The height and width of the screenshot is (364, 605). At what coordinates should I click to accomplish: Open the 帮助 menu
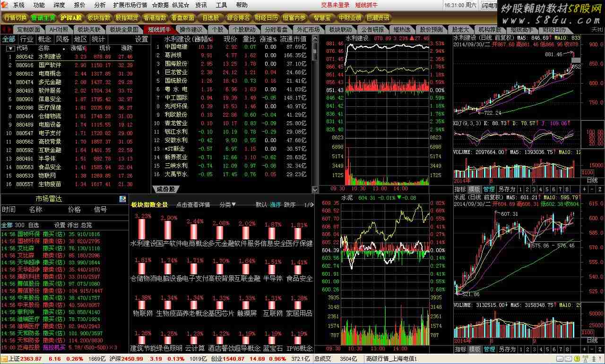coord(242,5)
